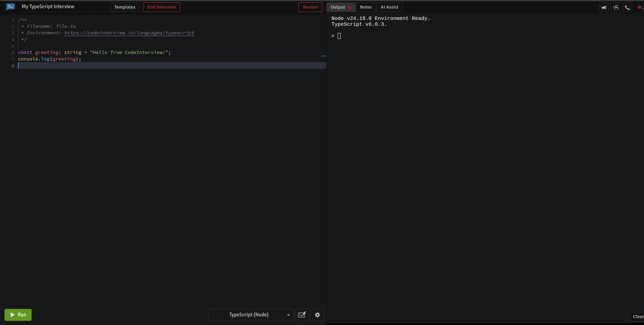Image resolution: width=644 pixels, height=325 pixels.
Task: Place cursor on empty line 8
Action: point(172,66)
